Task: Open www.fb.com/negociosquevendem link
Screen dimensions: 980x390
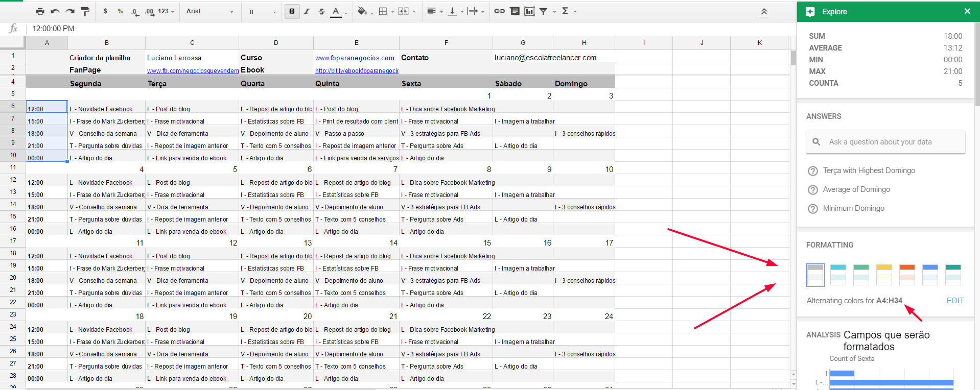Action: coord(193,71)
